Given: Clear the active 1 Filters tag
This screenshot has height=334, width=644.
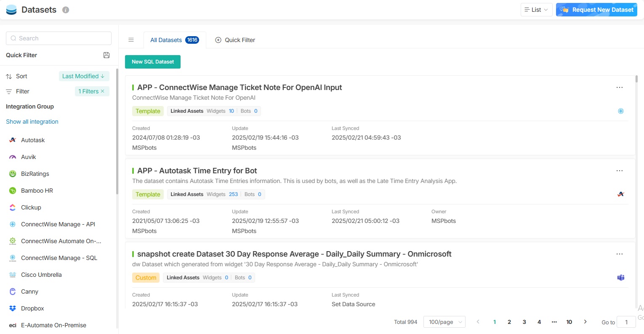Looking at the screenshot, I should click(103, 91).
